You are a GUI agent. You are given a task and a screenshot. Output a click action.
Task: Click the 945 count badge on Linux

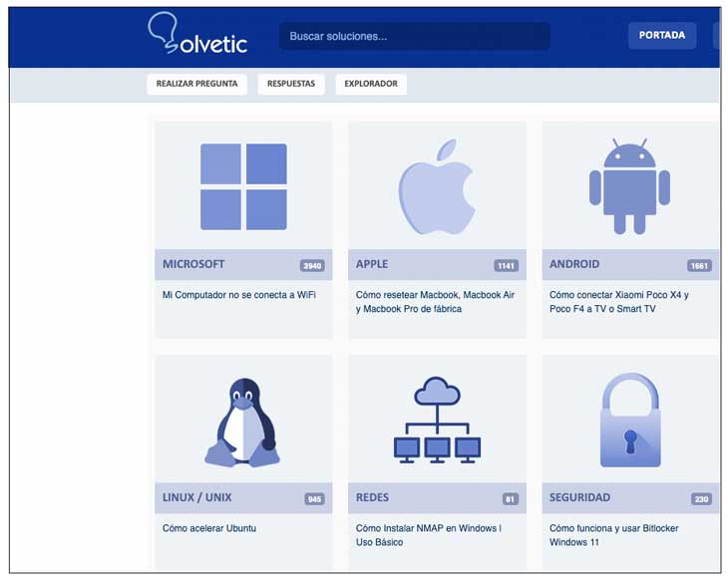(314, 499)
